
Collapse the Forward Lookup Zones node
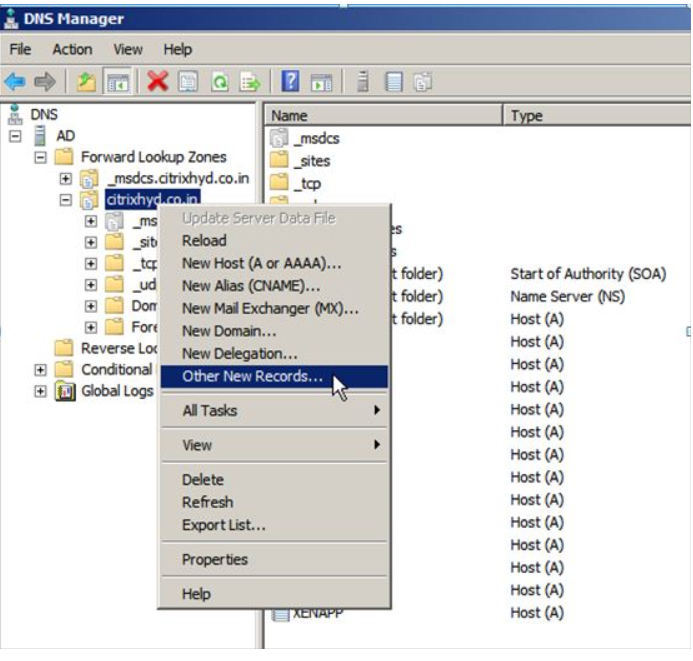click(41, 157)
